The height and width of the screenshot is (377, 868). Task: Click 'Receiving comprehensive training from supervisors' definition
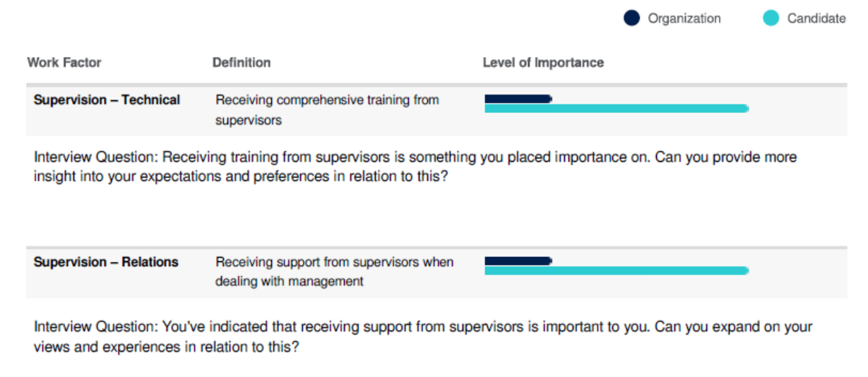pos(328,110)
